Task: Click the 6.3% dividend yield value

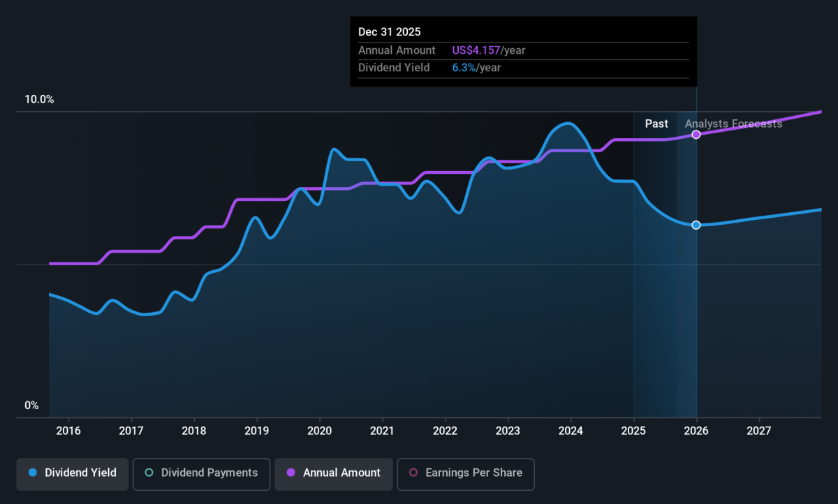Action: pyautogui.click(x=464, y=68)
